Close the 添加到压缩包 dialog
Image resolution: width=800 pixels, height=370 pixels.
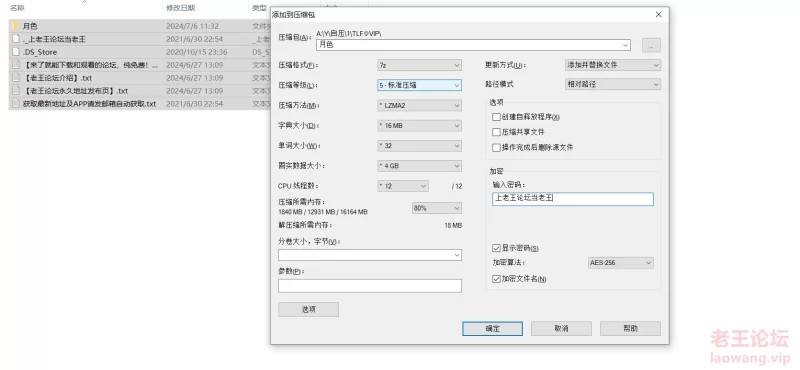coord(659,14)
